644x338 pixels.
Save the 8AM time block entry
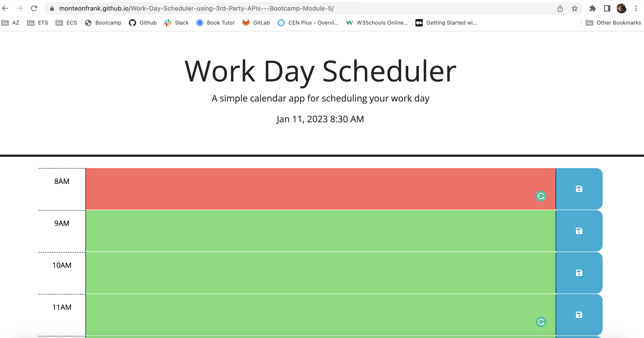tap(579, 188)
